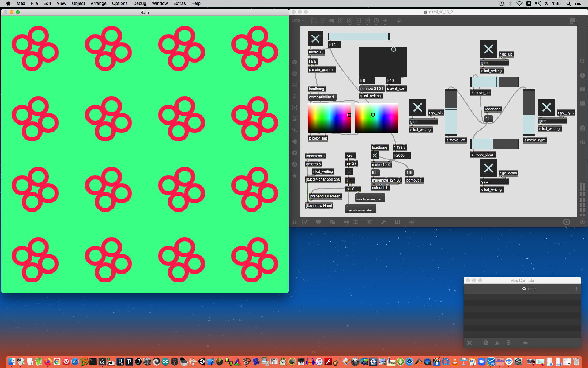This screenshot has width=588, height=368.
Task: Toggle the X box above metro 10
Action: [x=315, y=39]
